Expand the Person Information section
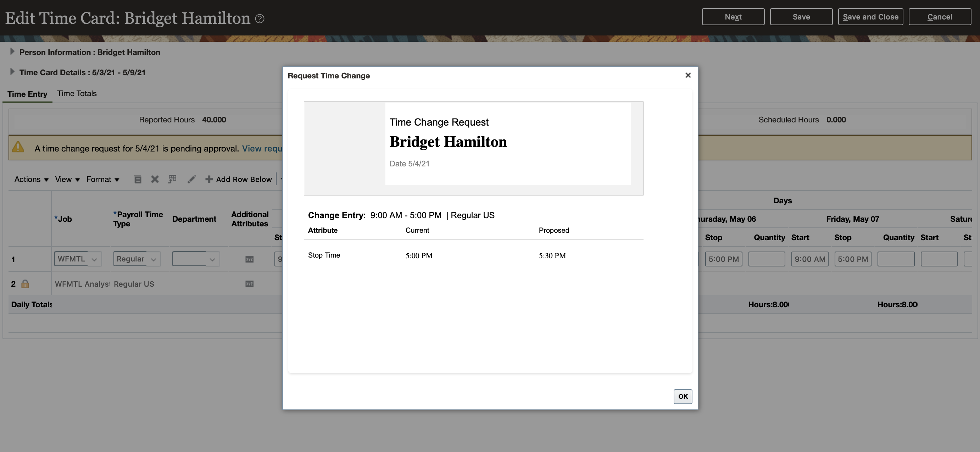 [12, 52]
